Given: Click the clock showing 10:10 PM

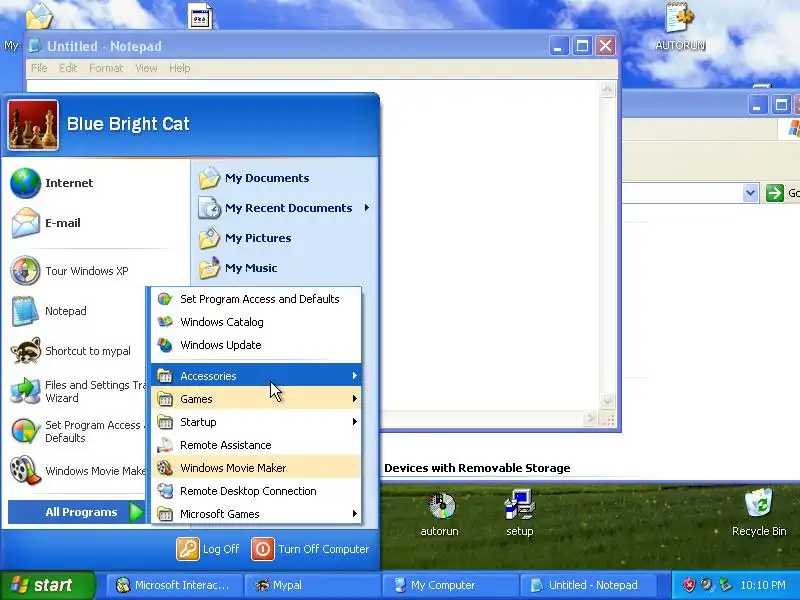Looking at the screenshot, I should pyautogui.click(x=763, y=585).
